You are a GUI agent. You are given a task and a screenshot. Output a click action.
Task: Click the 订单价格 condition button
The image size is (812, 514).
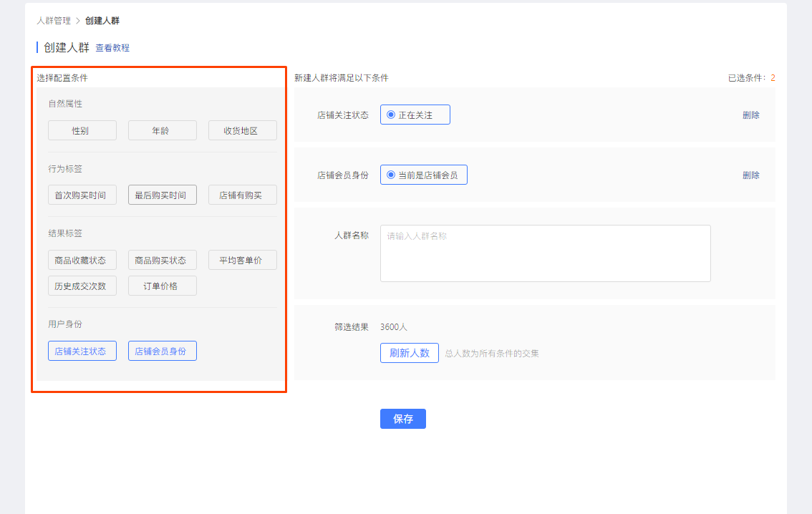click(x=162, y=286)
